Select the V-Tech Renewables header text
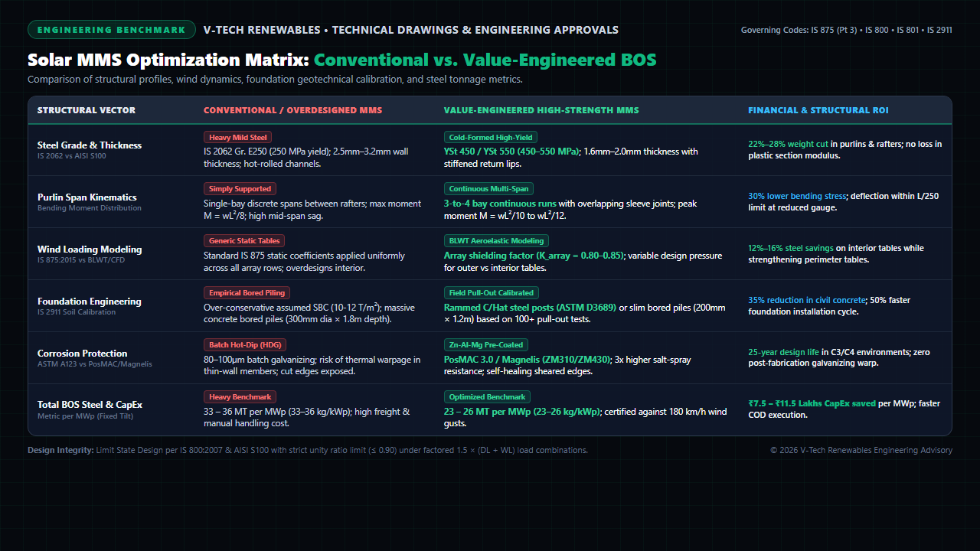The width and height of the screenshot is (980, 551). click(411, 30)
